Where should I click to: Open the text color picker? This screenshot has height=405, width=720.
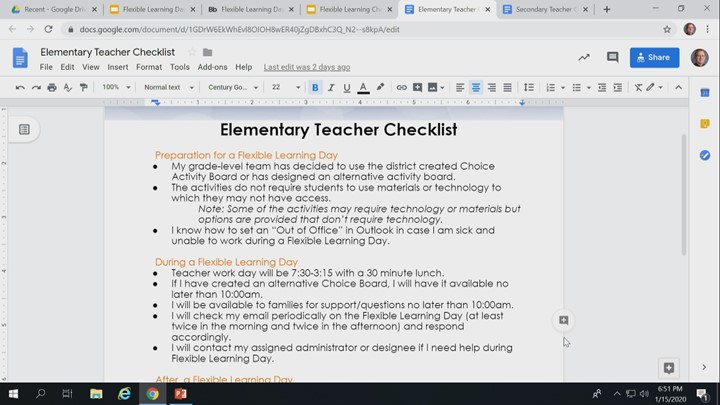tap(363, 87)
